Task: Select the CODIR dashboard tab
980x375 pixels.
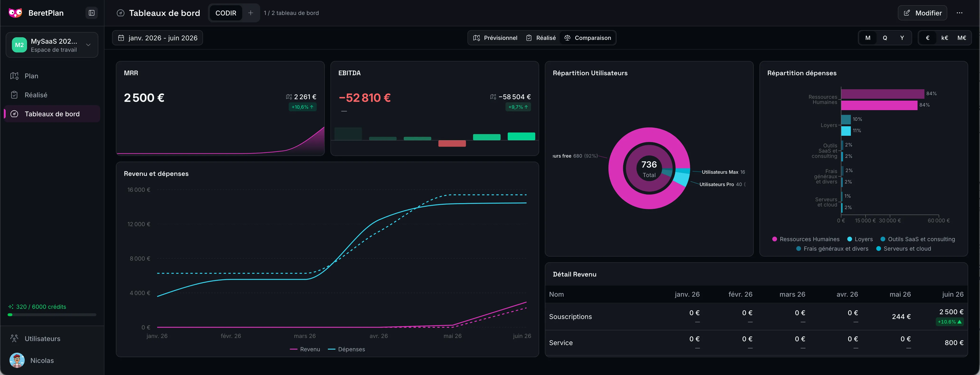Action: (x=226, y=13)
